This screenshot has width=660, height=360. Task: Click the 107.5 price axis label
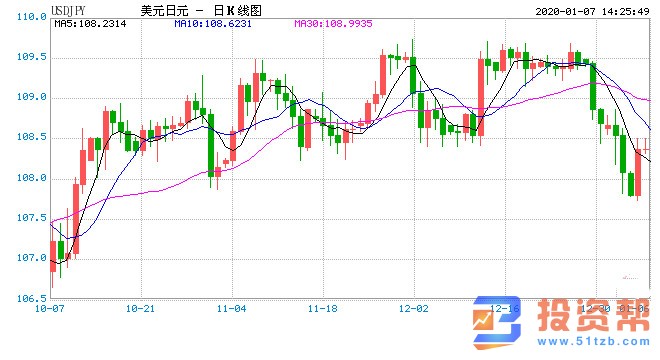pos(32,218)
